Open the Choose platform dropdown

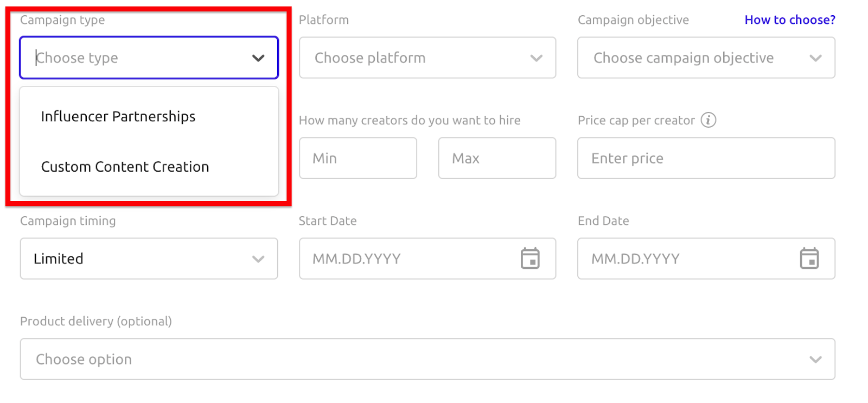pos(427,58)
